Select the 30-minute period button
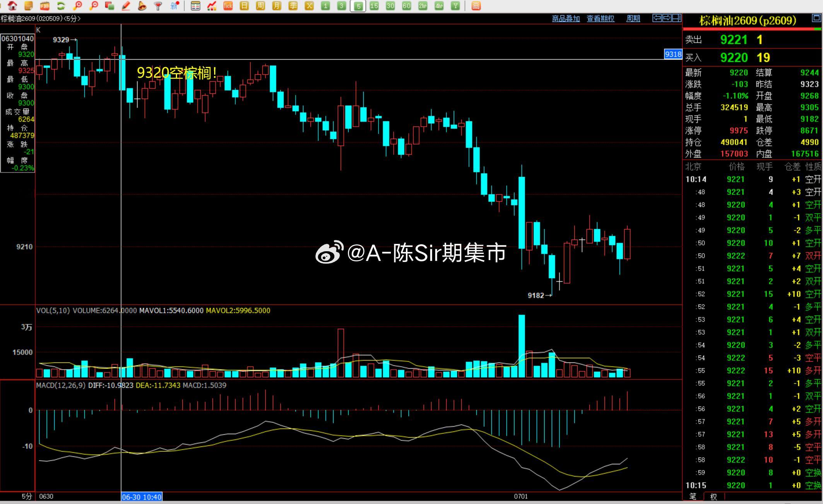The height and width of the screenshot is (504, 823). click(x=390, y=6)
